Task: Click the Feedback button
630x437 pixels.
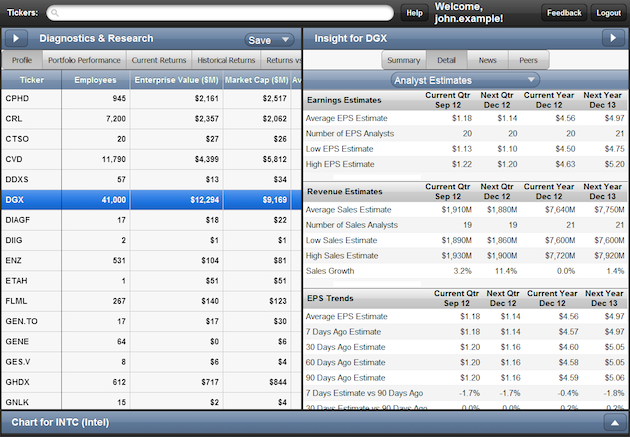Action: pyautogui.click(x=564, y=13)
